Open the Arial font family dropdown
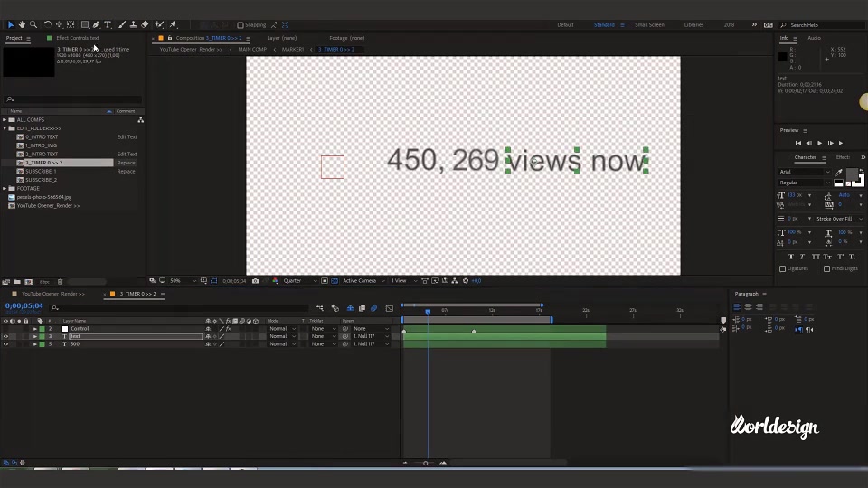 pos(805,172)
